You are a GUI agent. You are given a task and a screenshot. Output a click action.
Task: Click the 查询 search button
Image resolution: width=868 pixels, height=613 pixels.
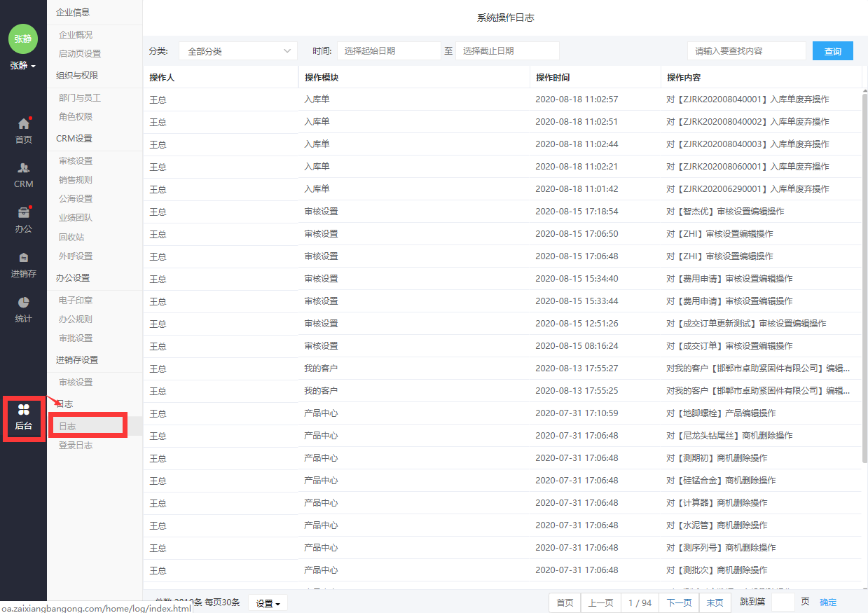click(x=833, y=51)
